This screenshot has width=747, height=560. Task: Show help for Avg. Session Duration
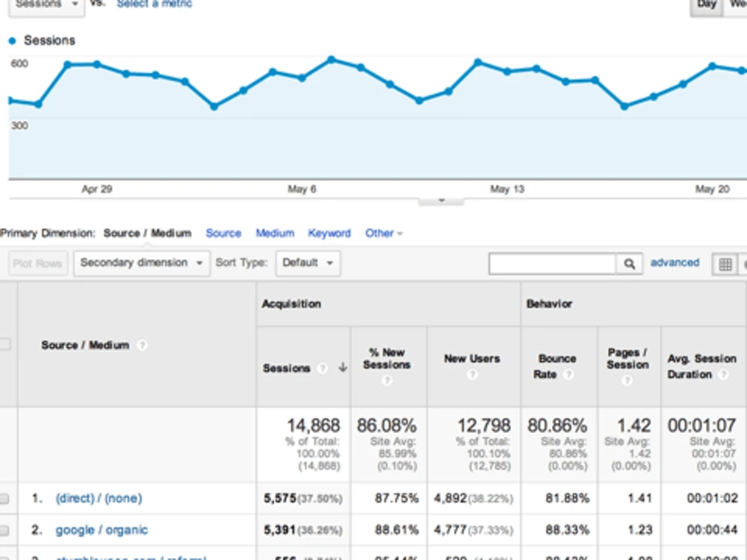coord(723,375)
